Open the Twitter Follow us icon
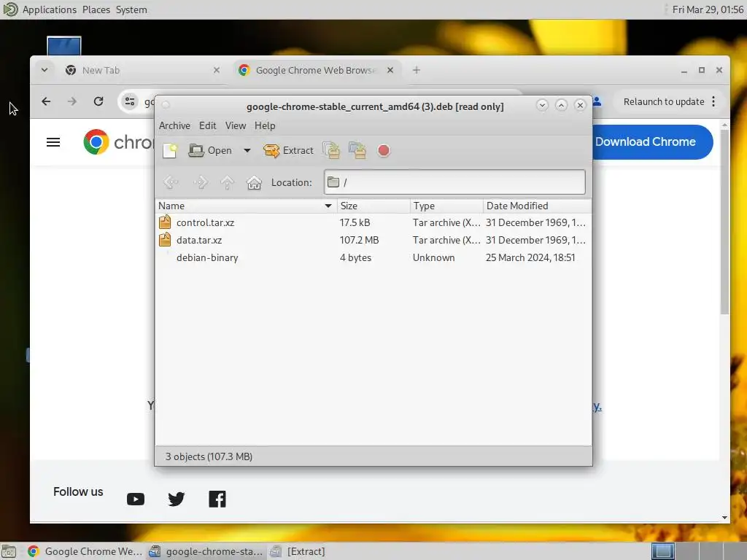This screenshot has width=747, height=560. coord(177,499)
